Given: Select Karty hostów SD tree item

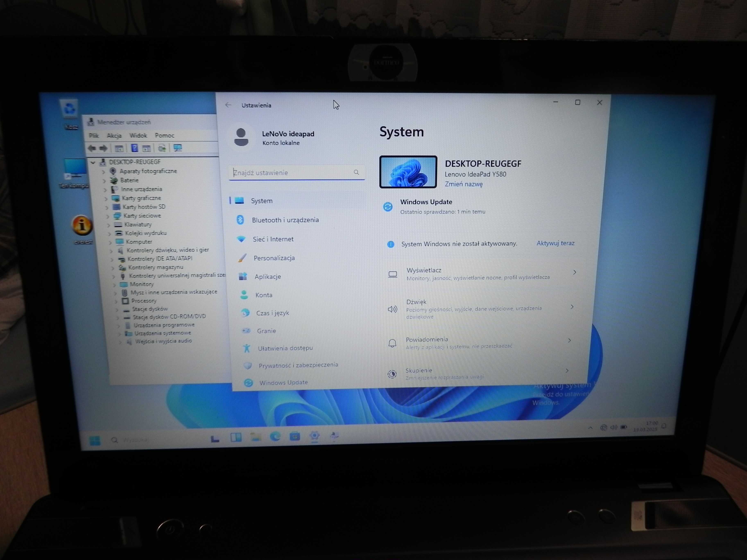Looking at the screenshot, I should (x=144, y=207).
